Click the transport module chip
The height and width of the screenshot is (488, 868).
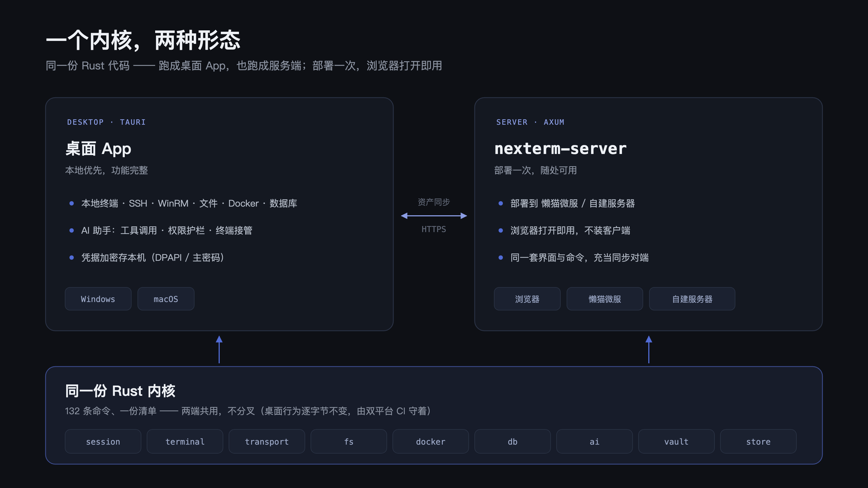[267, 442]
